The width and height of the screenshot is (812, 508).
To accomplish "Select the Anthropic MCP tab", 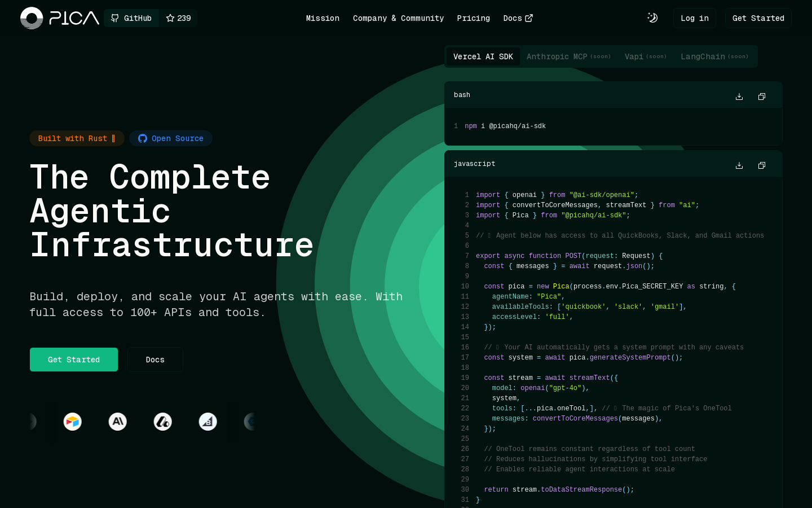I will point(568,56).
